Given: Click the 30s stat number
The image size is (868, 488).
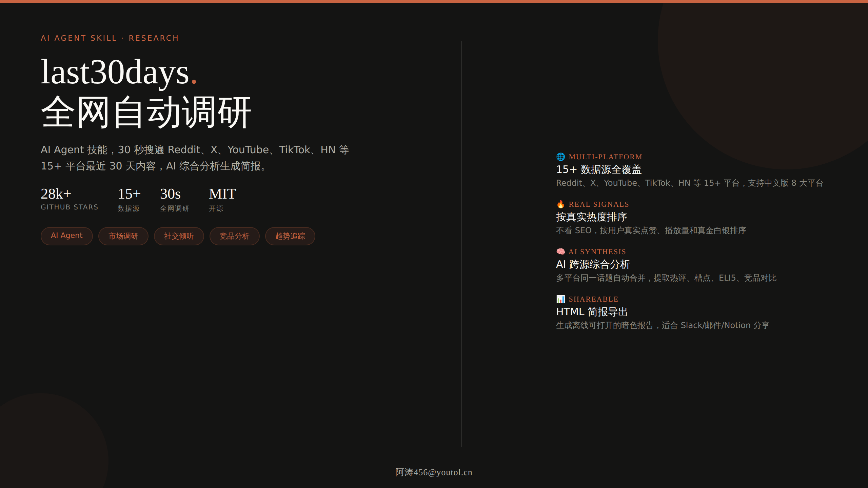Looking at the screenshot, I should click(x=170, y=194).
